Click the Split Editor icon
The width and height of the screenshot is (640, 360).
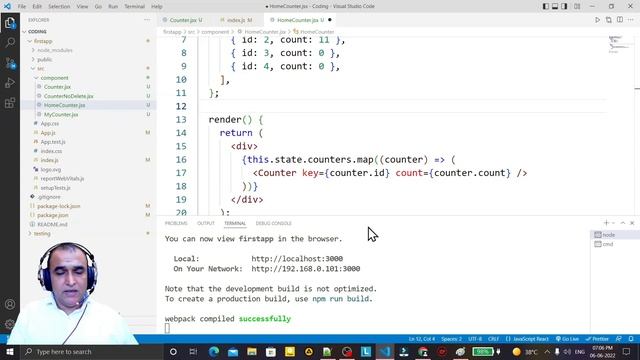[x=620, y=20]
